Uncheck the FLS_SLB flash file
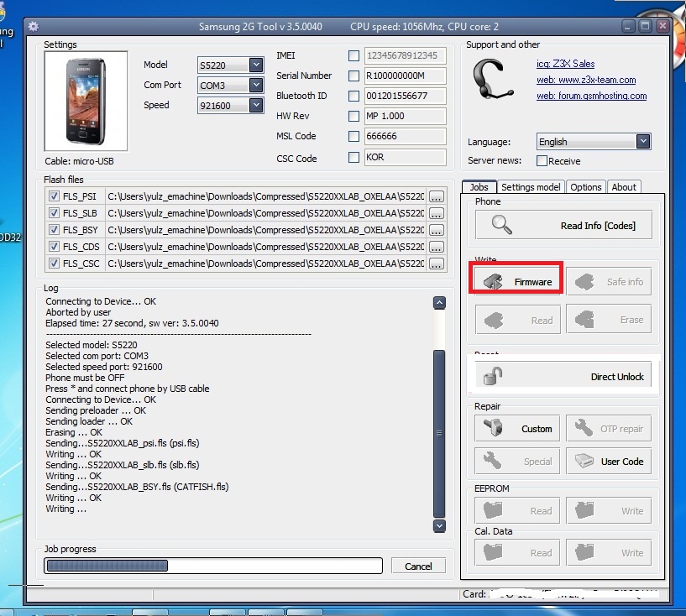Image resolution: width=686 pixels, height=616 pixels. coord(54,213)
